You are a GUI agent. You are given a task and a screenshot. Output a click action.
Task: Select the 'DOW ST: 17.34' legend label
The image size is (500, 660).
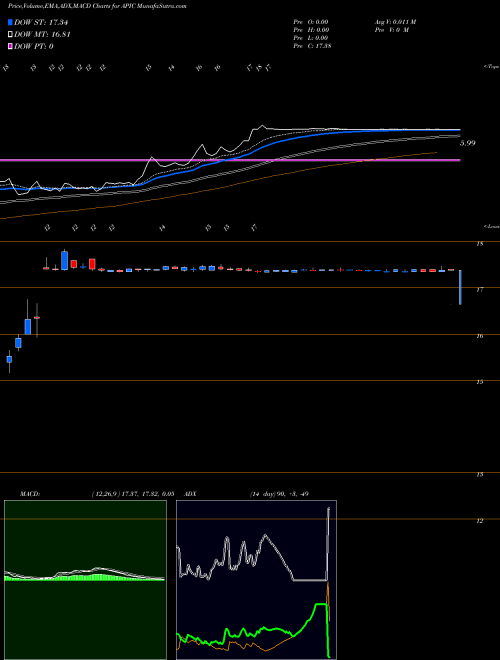pos(41,22)
